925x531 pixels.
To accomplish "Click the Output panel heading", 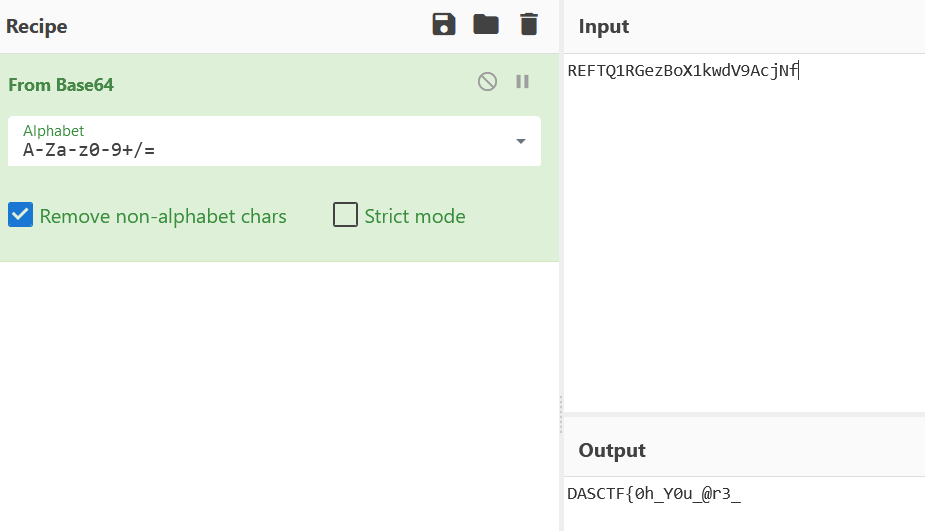I will point(612,450).
